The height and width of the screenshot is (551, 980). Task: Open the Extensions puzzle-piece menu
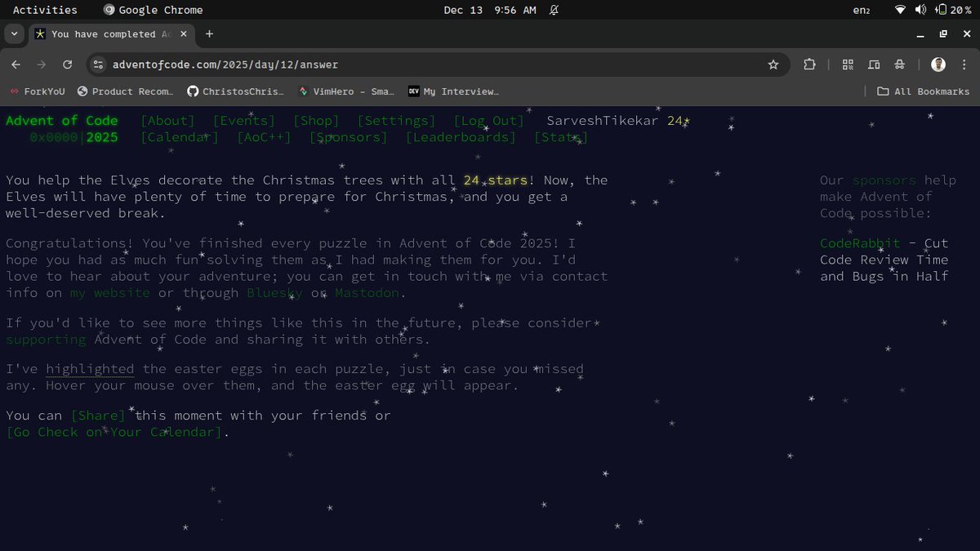[x=809, y=64]
